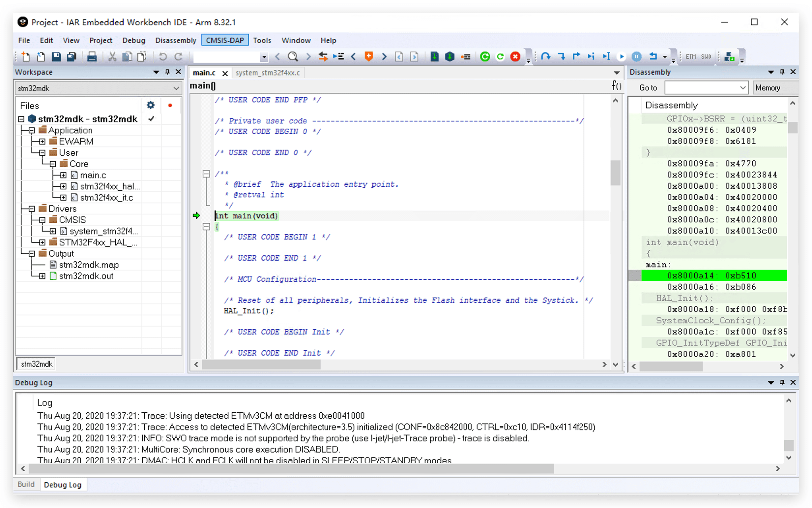Collapse the main function code fold

(x=206, y=227)
